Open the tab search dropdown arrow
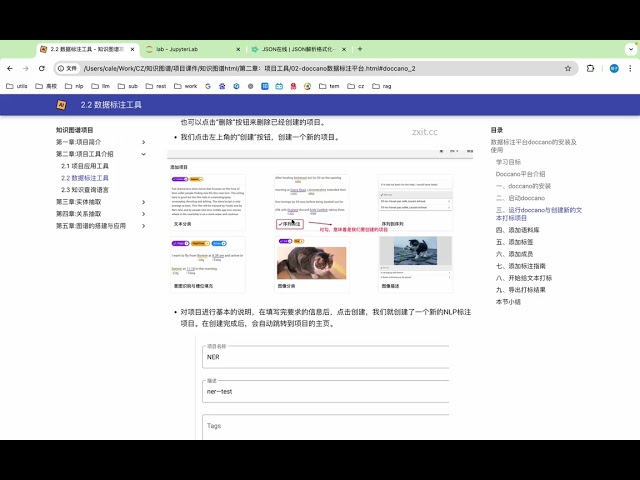640x480 pixels. [631, 49]
